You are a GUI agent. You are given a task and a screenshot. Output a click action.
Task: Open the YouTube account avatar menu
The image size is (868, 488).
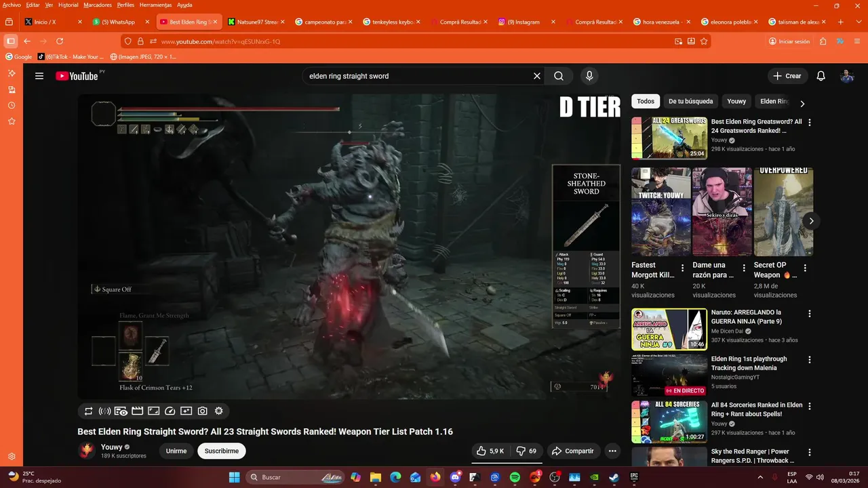[x=847, y=76]
